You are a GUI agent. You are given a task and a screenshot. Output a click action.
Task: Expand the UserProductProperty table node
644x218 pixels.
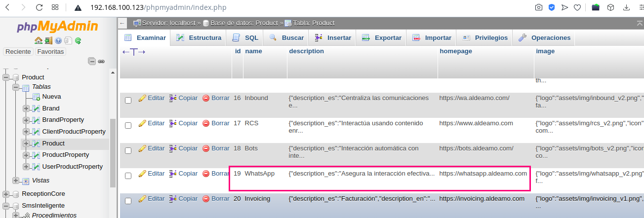click(x=26, y=167)
